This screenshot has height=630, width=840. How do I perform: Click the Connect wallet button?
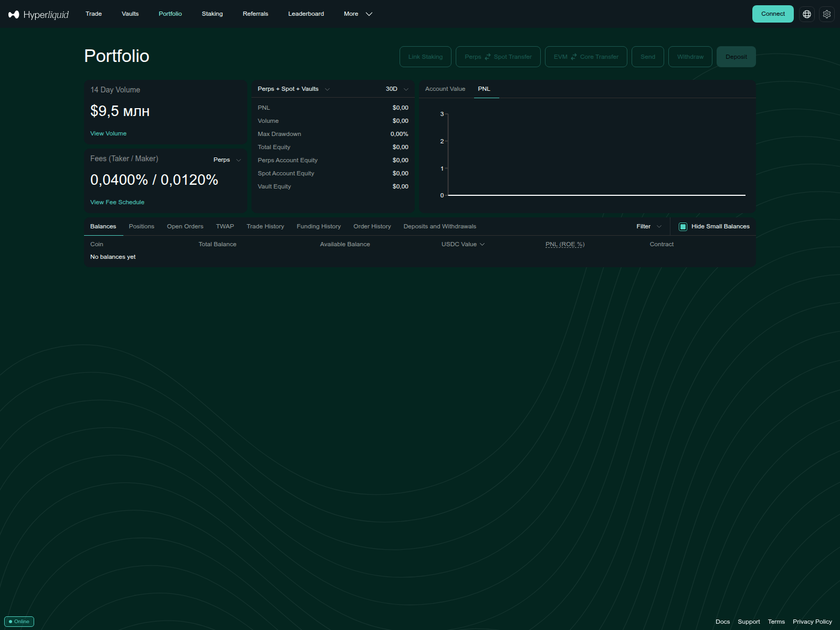(773, 14)
